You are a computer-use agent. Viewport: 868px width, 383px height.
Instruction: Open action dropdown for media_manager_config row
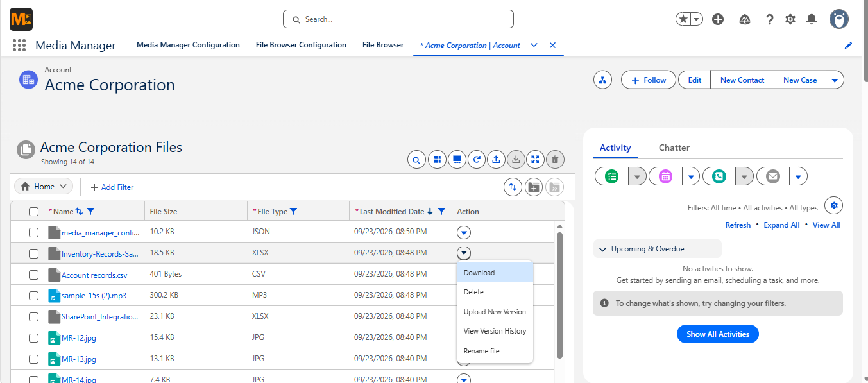pyautogui.click(x=464, y=232)
